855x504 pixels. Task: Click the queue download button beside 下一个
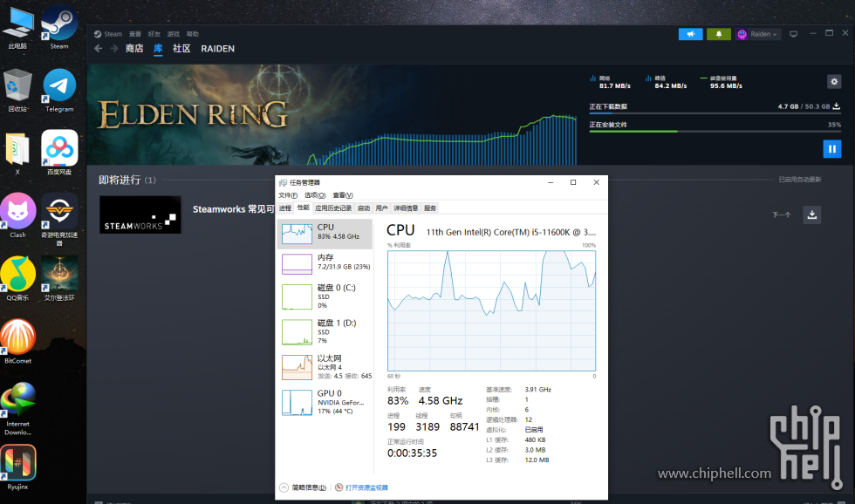(812, 215)
